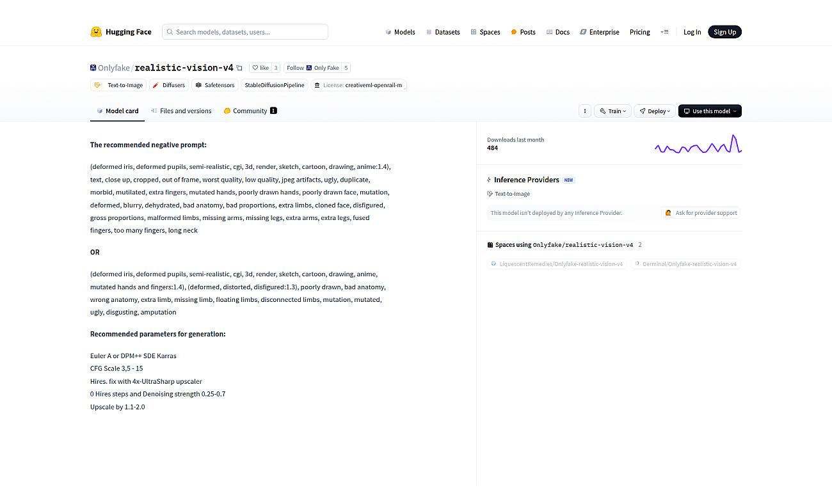Viewport: 832px width, 504px height.
Task: Click the Sign Up button
Action: tap(724, 32)
